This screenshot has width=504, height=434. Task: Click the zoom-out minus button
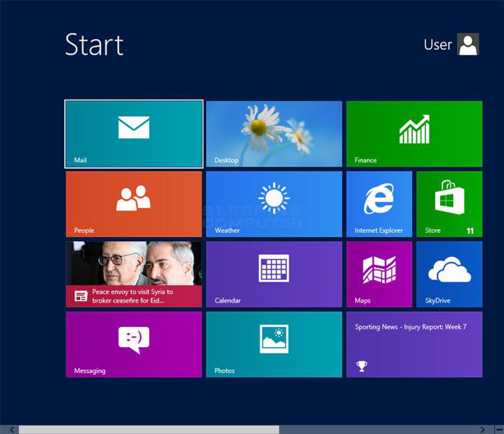point(498,429)
